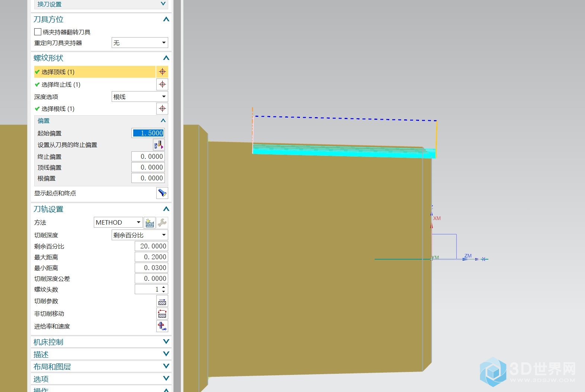The width and height of the screenshot is (585, 392).
Task: Expand the 选项 section
Action: [x=166, y=379]
